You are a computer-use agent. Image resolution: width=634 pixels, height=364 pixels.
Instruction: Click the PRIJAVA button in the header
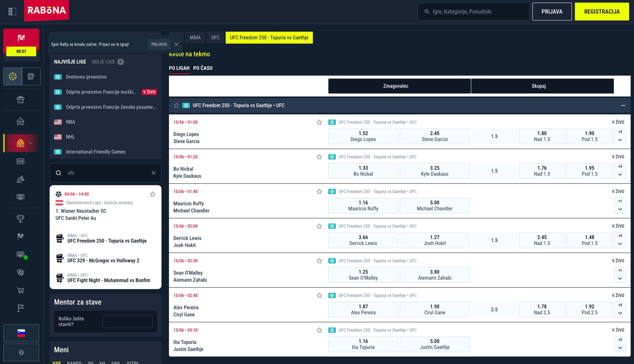pyautogui.click(x=552, y=11)
